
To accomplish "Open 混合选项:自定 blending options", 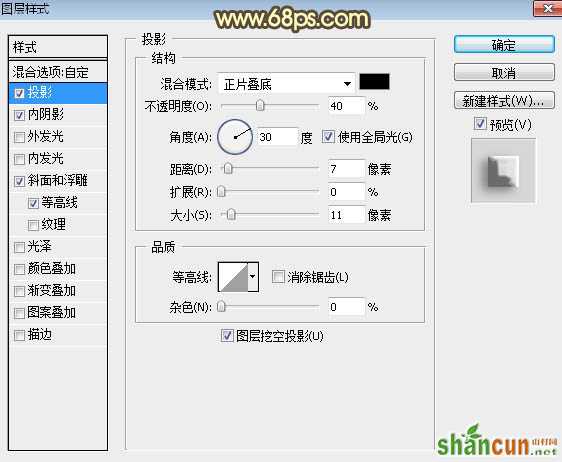I will coord(57,72).
